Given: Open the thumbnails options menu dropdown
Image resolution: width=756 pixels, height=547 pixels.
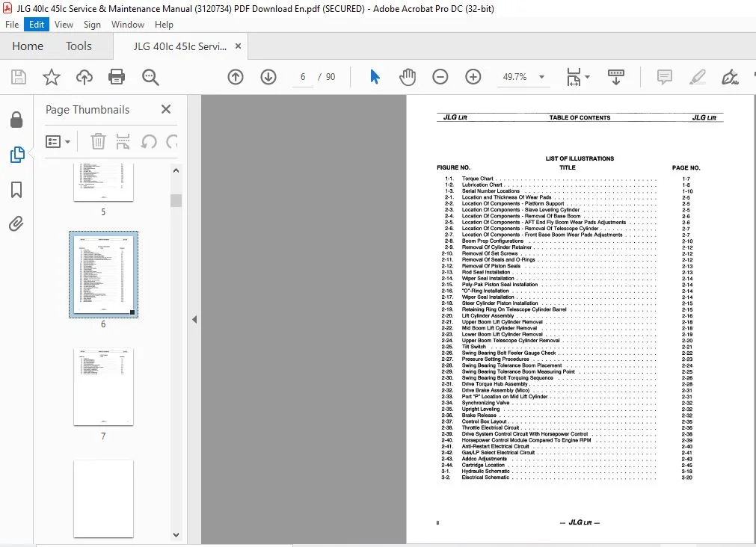Looking at the screenshot, I should click(x=58, y=142).
